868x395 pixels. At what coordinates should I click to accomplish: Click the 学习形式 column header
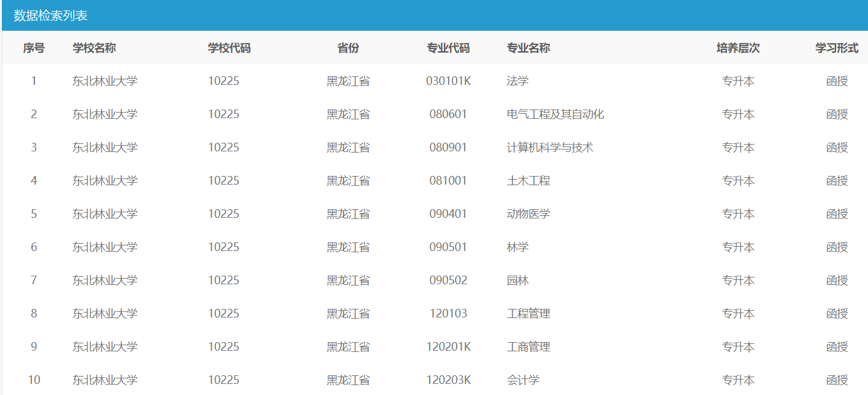click(837, 48)
